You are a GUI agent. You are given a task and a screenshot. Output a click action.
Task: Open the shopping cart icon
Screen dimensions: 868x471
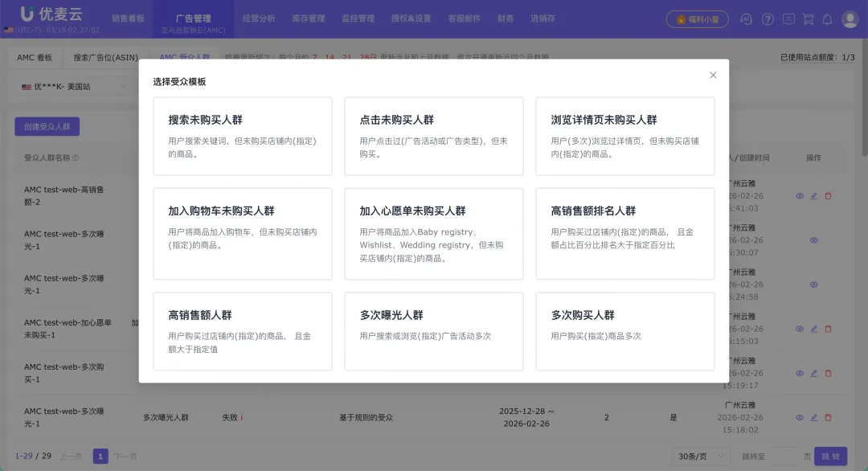(808, 18)
